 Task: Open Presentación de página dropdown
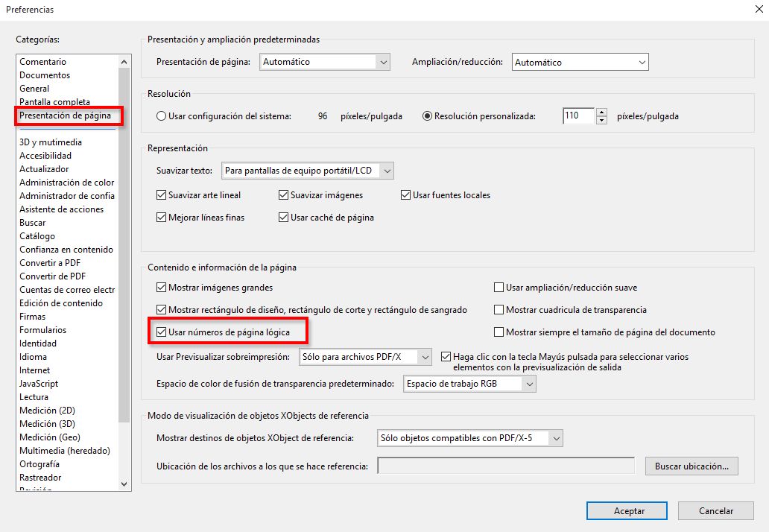[x=325, y=62]
